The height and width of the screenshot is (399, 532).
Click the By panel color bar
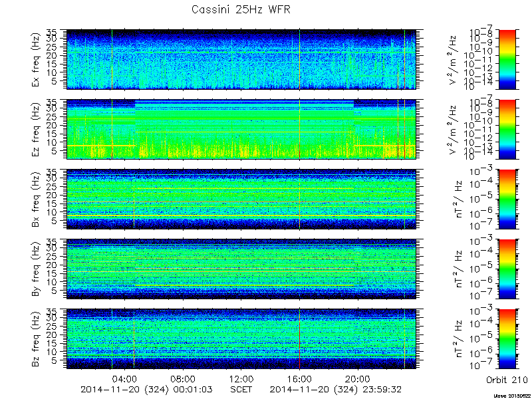click(x=507, y=269)
